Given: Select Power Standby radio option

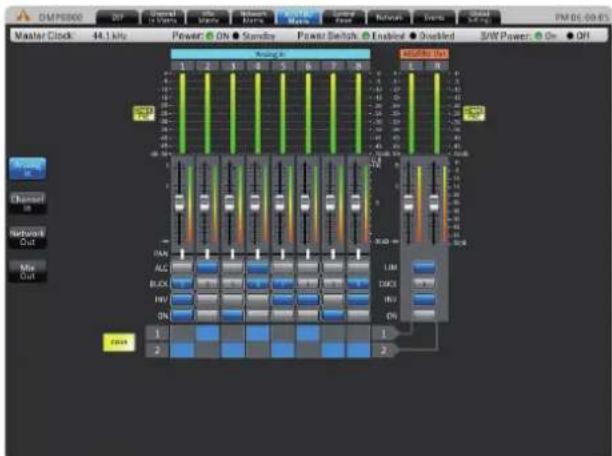Looking at the screenshot, I should tap(236, 36).
